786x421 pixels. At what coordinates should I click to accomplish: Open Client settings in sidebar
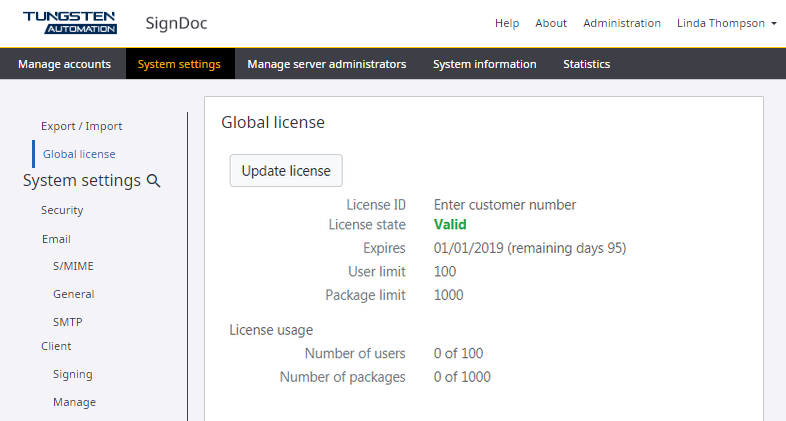coord(56,346)
